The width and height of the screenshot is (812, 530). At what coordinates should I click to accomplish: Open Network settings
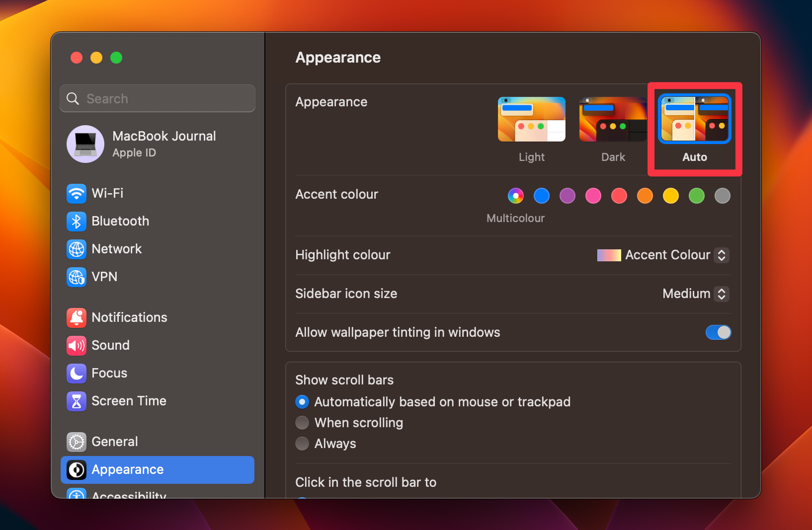click(116, 249)
